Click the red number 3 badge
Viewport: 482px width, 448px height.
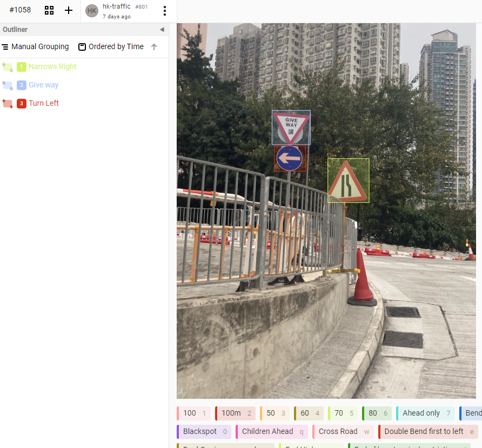click(22, 104)
